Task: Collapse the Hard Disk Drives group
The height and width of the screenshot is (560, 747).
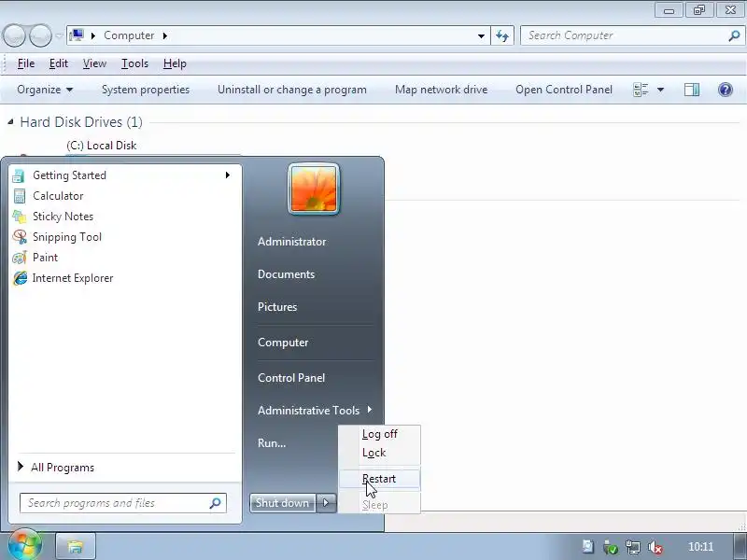Action: 10,122
